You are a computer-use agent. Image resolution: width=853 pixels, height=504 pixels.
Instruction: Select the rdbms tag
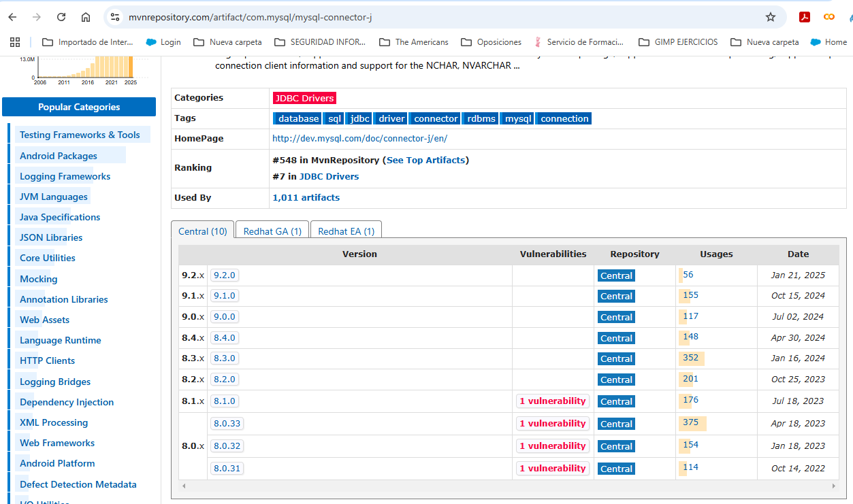pos(481,118)
